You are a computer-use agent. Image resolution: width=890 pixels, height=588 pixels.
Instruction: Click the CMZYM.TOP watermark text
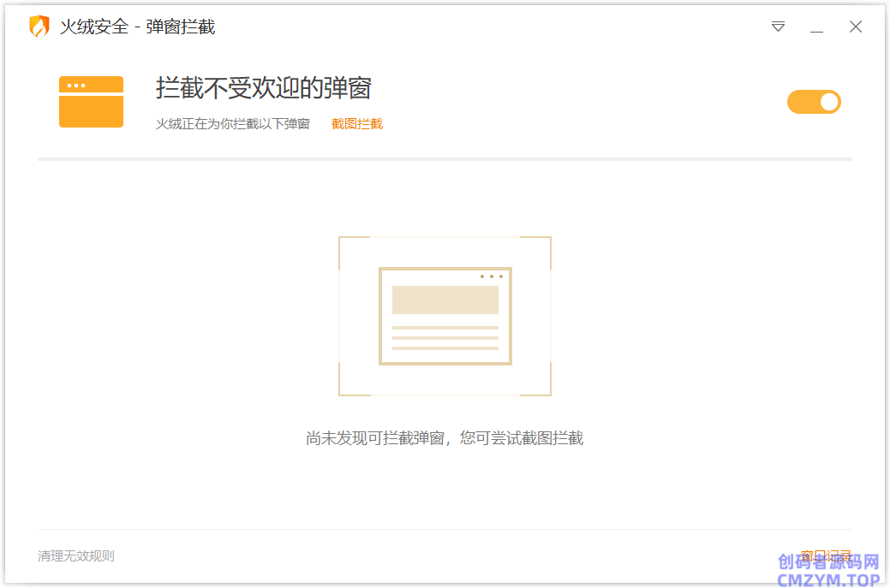[x=827, y=579]
